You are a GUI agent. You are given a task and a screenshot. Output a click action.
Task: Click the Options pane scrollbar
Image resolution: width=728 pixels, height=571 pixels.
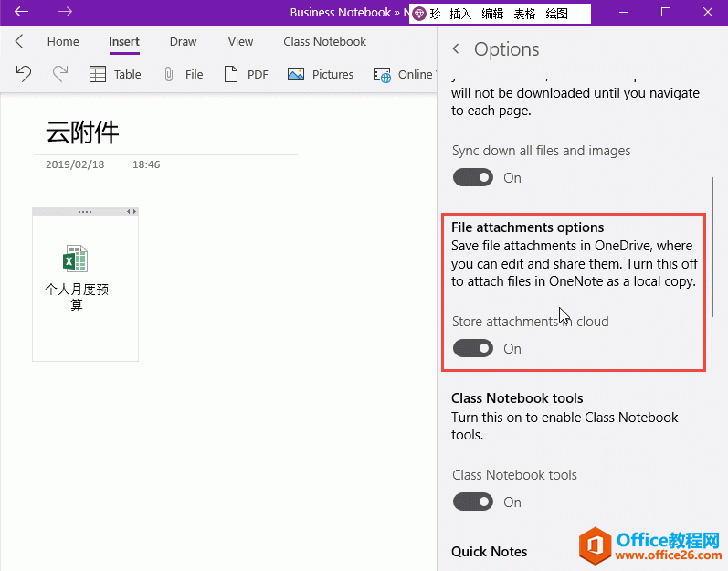[712, 247]
